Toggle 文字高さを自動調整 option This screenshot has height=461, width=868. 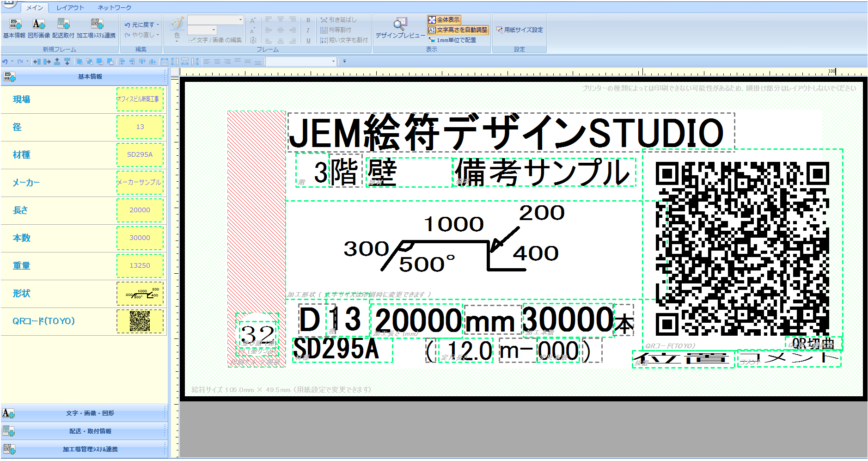(x=458, y=30)
